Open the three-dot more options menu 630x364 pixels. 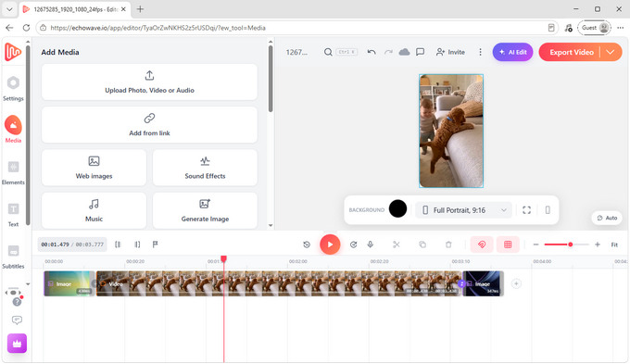480,52
